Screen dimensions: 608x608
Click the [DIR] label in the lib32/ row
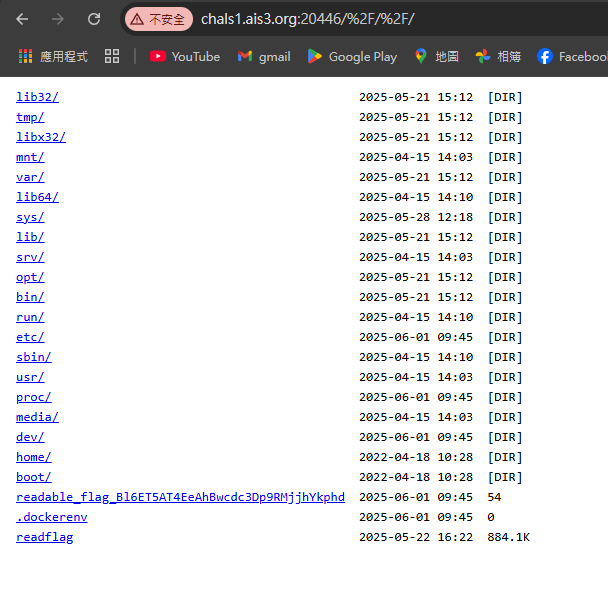click(x=505, y=97)
